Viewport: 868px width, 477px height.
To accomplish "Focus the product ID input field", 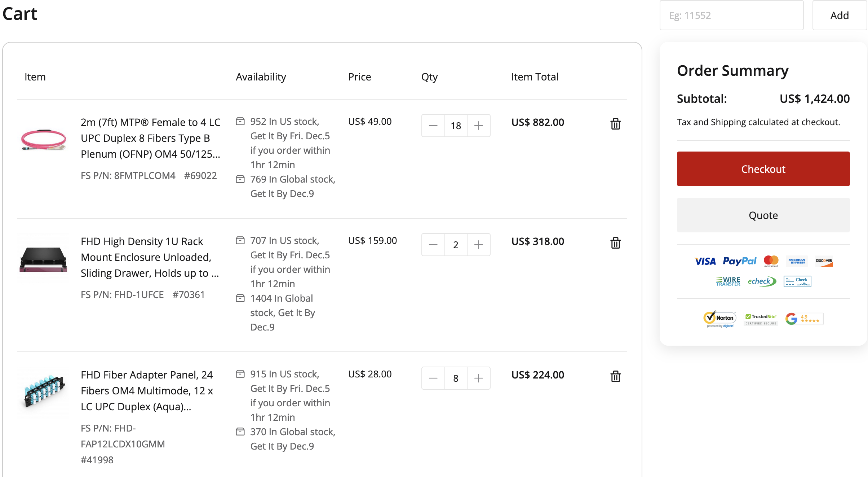I will [x=731, y=15].
